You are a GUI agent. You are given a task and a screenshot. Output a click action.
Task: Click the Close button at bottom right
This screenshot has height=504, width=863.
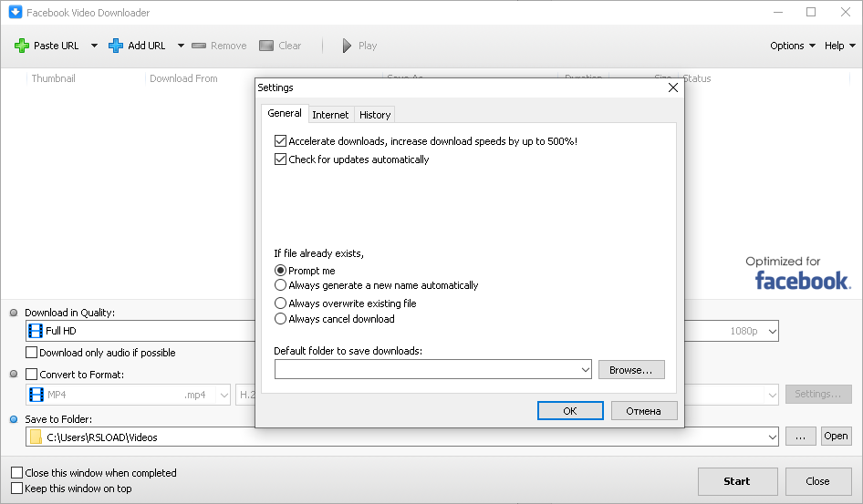[818, 481]
